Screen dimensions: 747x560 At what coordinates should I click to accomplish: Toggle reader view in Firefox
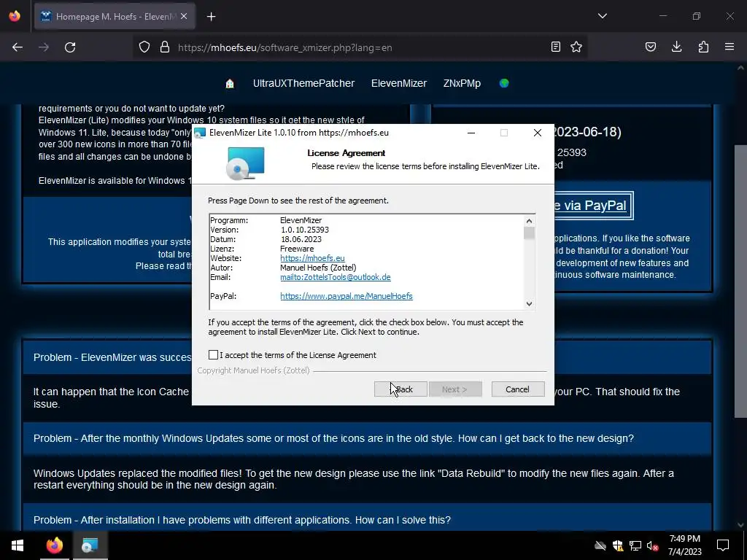[555, 47]
